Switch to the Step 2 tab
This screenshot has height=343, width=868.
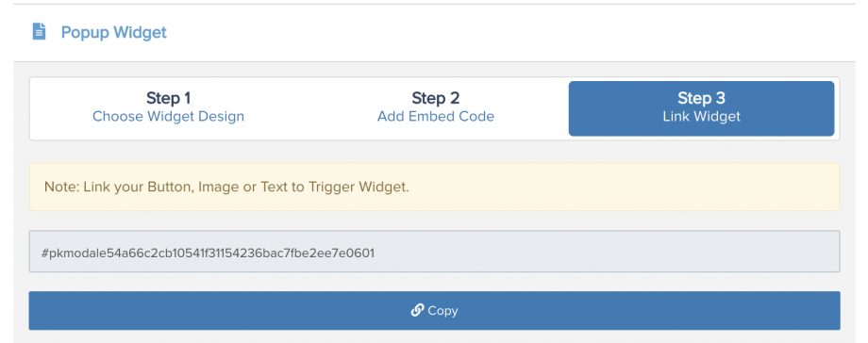[x=436, y=107]
